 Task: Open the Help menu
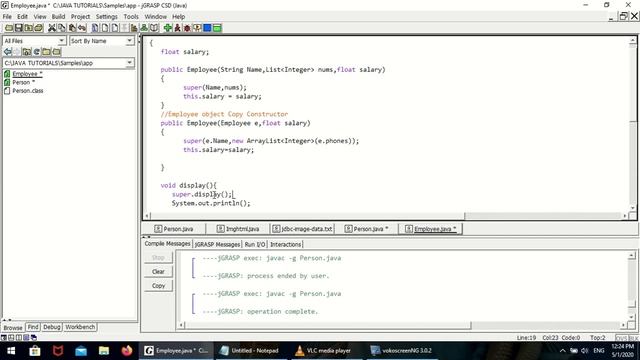pyautogui.click(x=178, y=17)
